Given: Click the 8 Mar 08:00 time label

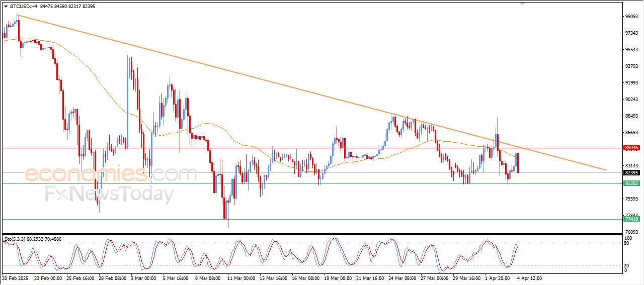Looking at the screenshot, I should 208,277.
